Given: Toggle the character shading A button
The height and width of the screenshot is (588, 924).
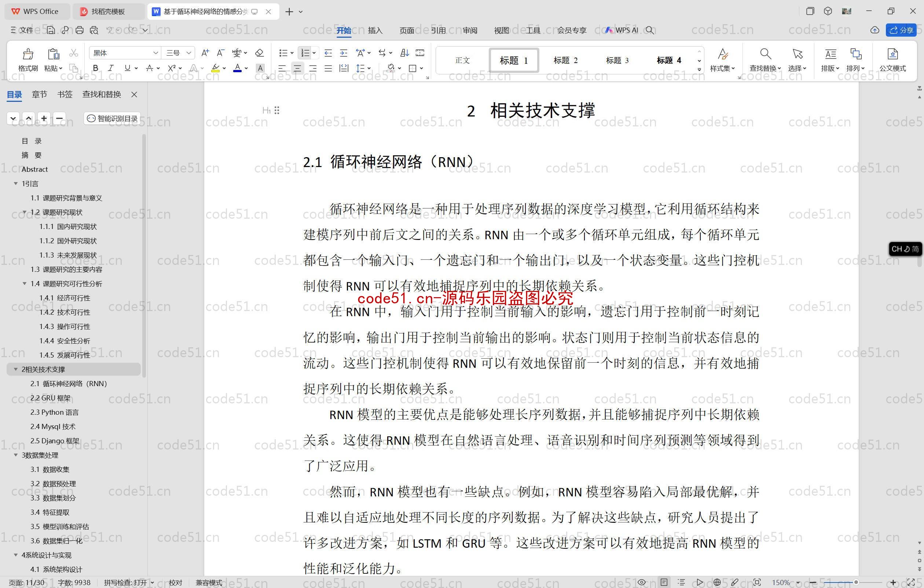Looking at the screenshot, I should coord(260,68).
